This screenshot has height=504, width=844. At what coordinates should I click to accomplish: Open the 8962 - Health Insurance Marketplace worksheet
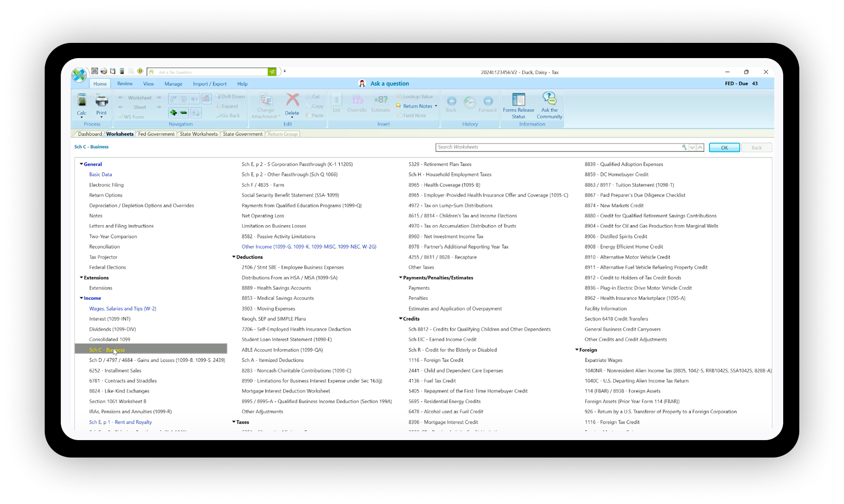pyautogui.click(x=635, y=298)
